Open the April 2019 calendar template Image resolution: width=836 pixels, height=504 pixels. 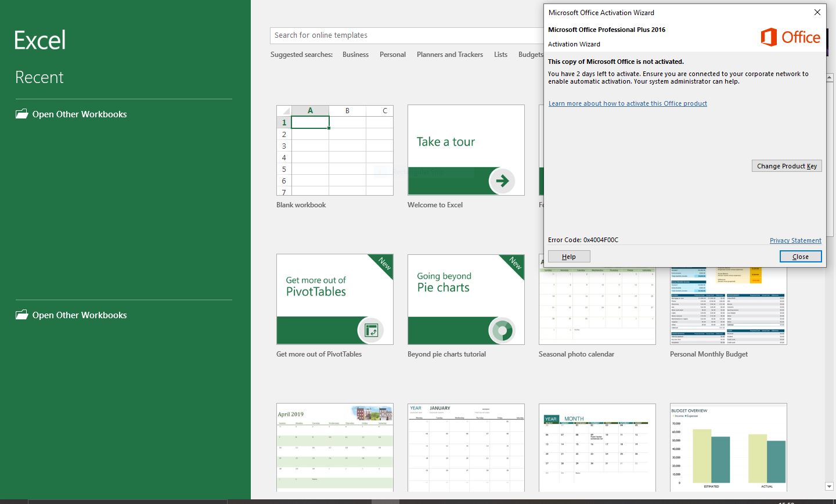[x=335, y=448]
